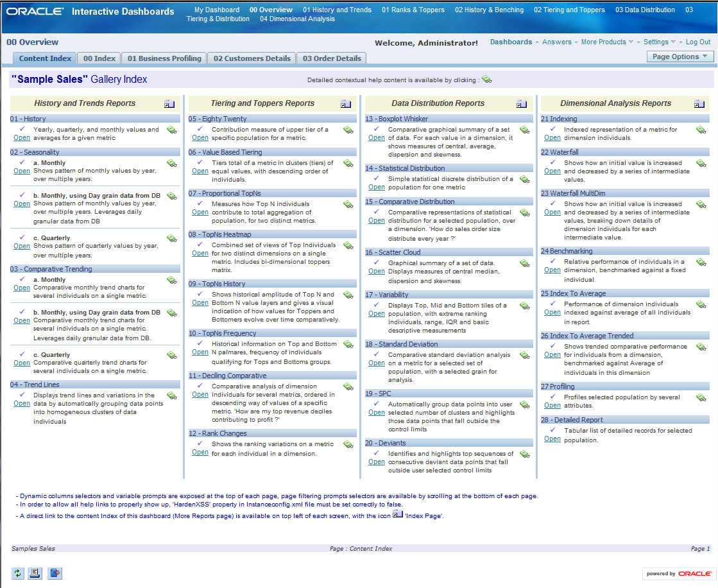The height and width of the screenshot is (588, 718).
Task: Expand the More Products menu
Action: tap(607, 42)
